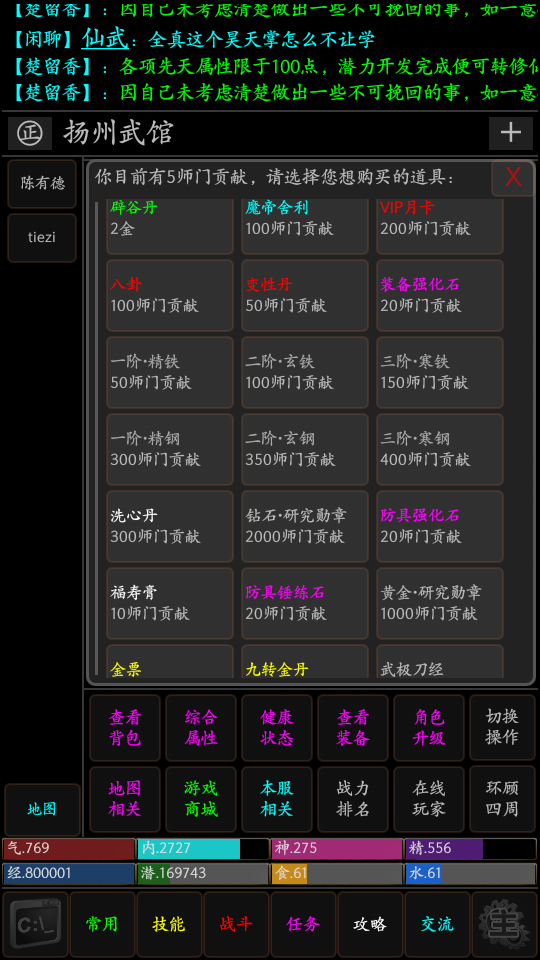Click the 查看背包 button
Image resolution: width=540 pixels, height=960 pixels.
pyautogui.click(x=125, y=727)
